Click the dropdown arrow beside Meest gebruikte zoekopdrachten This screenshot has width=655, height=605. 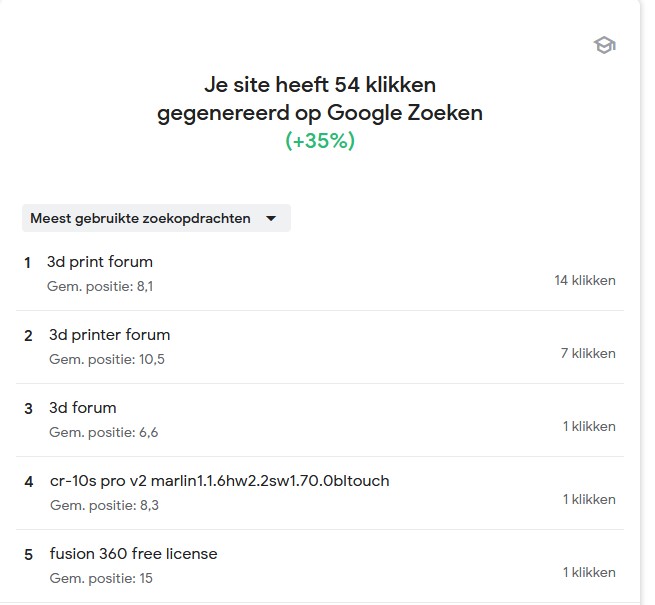(270, 219)
